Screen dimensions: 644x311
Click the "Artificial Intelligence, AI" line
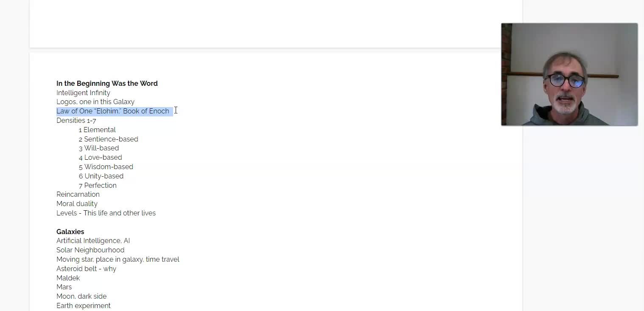coord(93,241)
